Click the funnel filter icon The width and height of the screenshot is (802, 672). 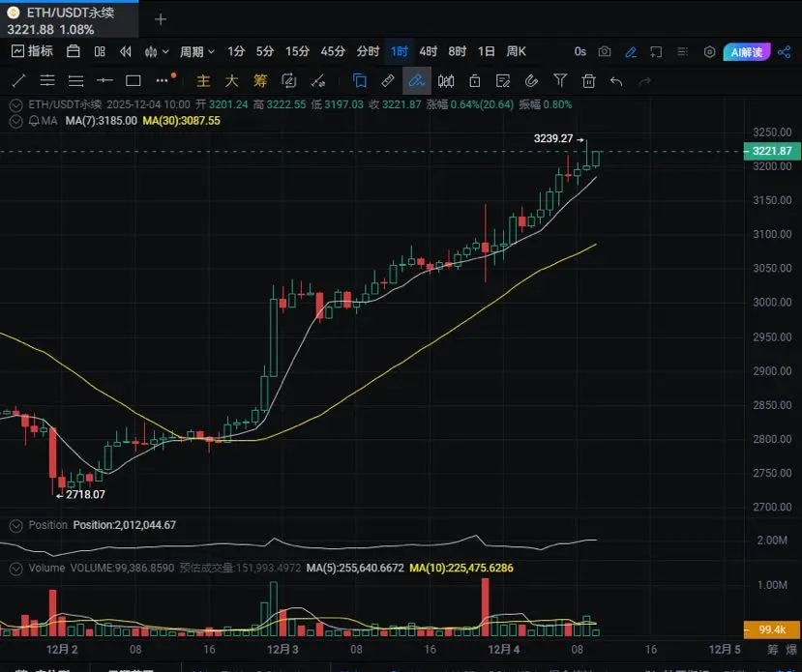click(560, 81)
